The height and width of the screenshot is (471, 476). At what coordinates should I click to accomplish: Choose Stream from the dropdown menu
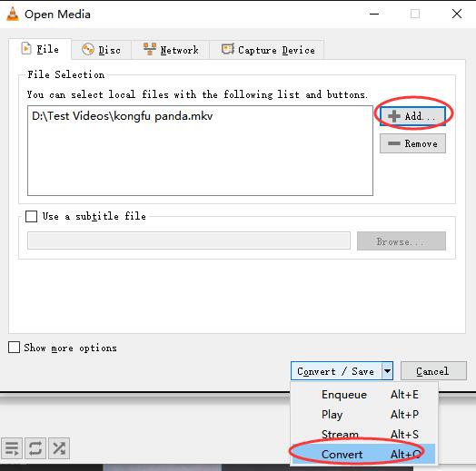pyautogui.click(x=364, y=435)
